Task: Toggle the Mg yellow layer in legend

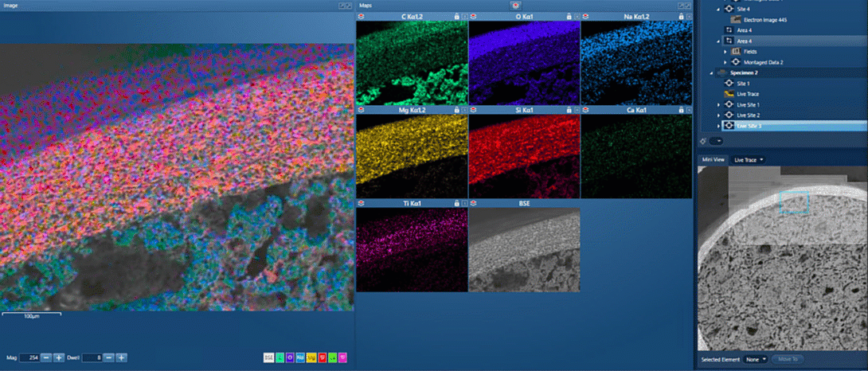Action: click(x=311, y=358)
